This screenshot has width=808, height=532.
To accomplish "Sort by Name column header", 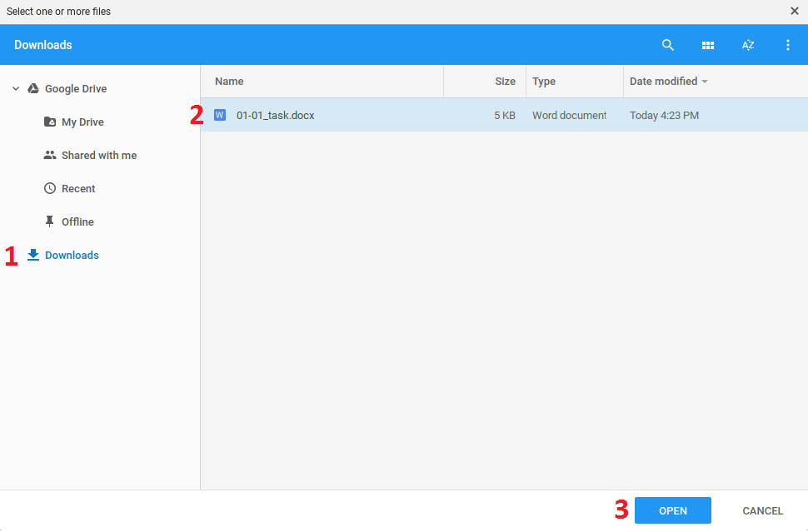I will click(229, 82).
